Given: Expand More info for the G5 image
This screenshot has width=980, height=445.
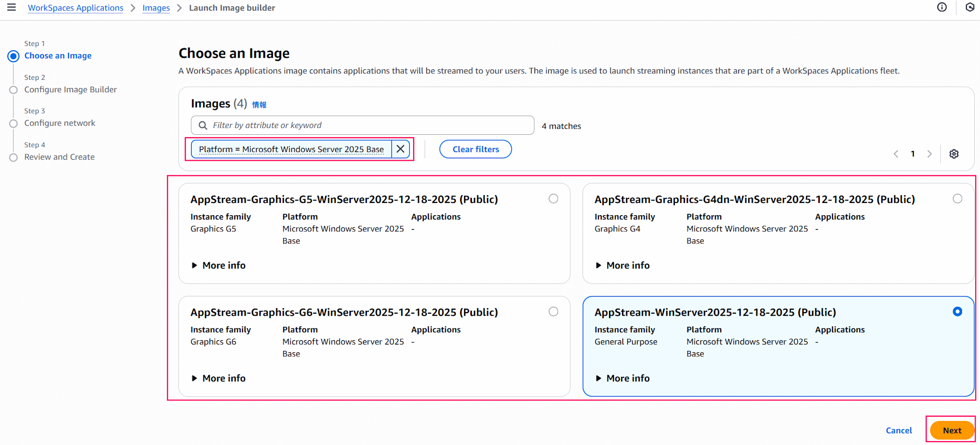Looking at the screenshot, I should click(219, 265).
